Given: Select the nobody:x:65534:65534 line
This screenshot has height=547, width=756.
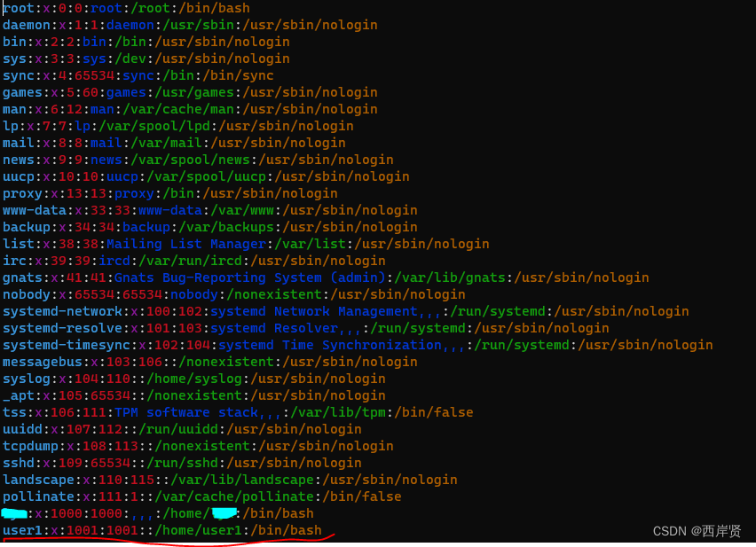Looking at the screenshot, I should pos(234,294).
